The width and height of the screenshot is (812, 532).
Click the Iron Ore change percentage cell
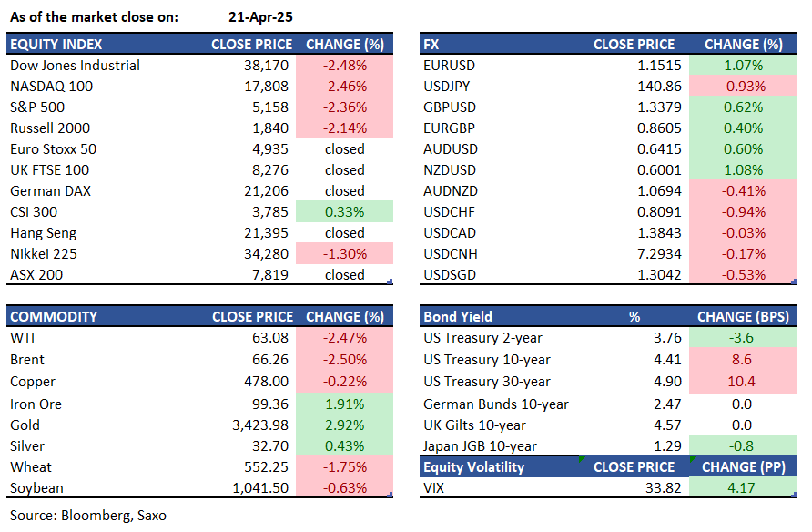pos(344,404)
